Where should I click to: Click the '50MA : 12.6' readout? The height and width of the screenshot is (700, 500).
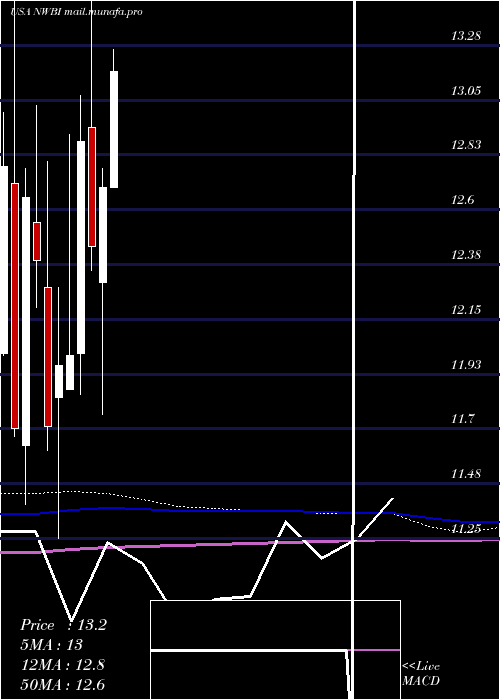click(x=63, y=684)
